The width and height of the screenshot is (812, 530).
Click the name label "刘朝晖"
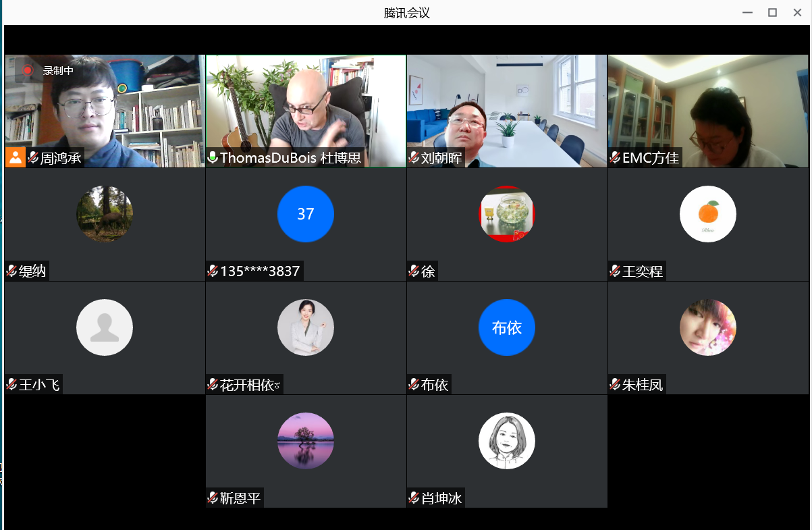coord(441,159)
